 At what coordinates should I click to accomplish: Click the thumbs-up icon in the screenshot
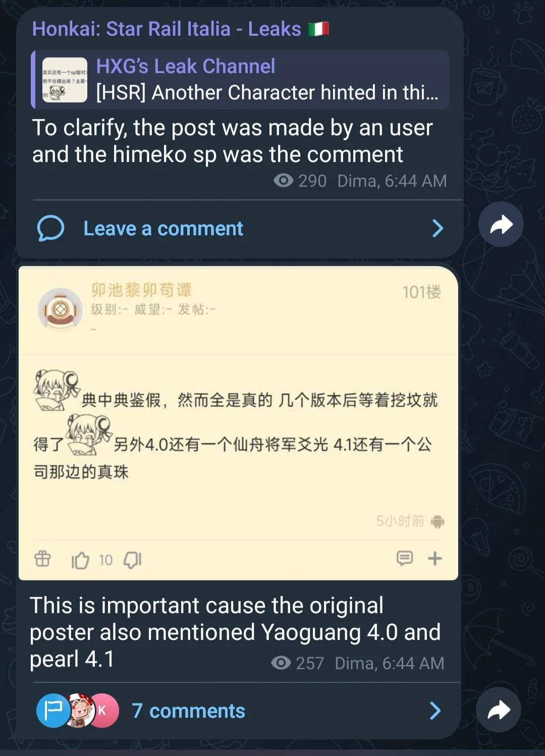(80, 560)
